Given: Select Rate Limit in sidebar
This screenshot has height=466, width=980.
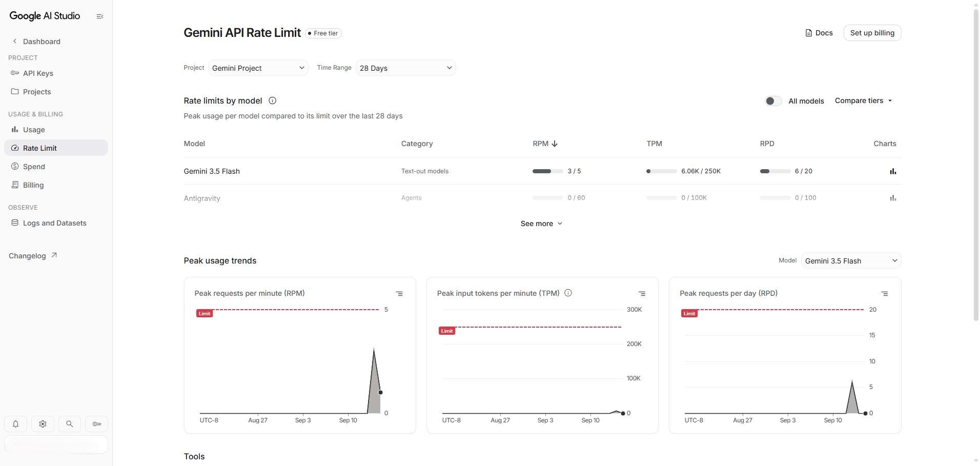Looking at the screenshot, I should [x=56, y=148].
